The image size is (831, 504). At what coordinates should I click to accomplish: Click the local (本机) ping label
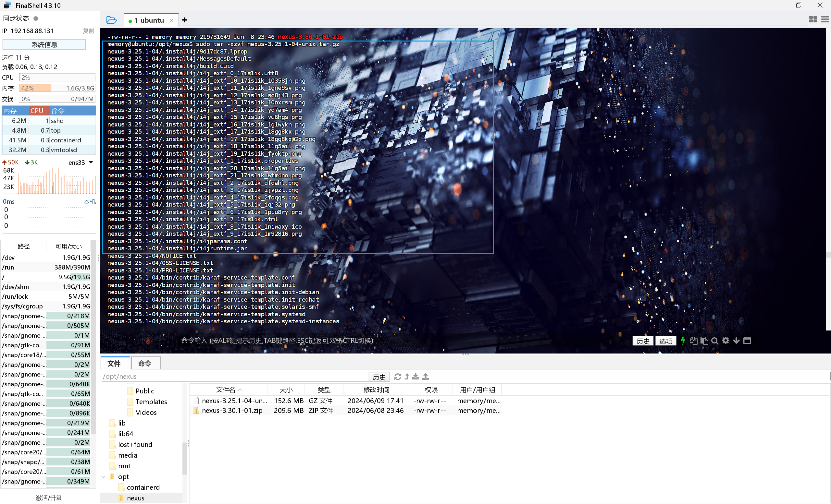coord(89,201)
